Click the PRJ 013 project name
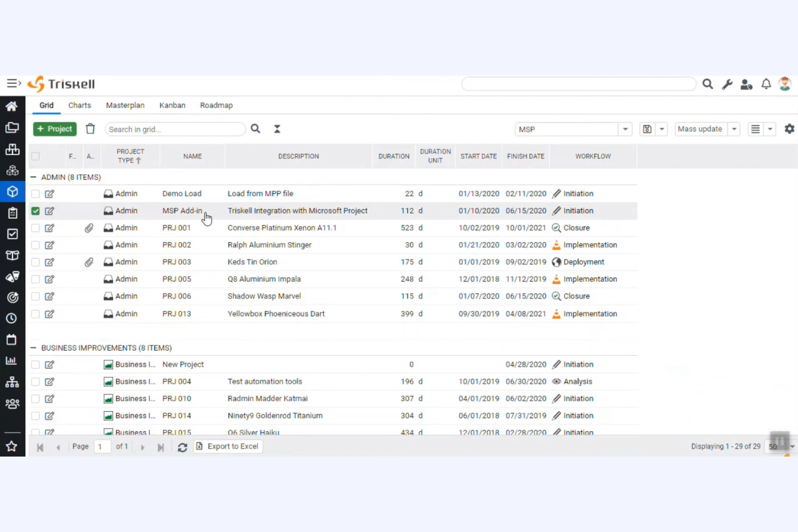Screen dimensions: 798x532 (177, 314)
